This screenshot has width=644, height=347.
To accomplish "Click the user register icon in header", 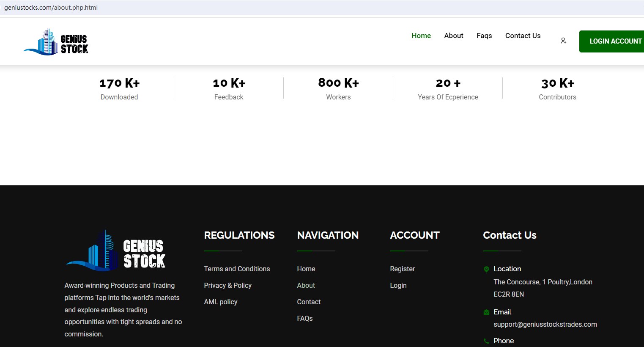I will [563, 41].
